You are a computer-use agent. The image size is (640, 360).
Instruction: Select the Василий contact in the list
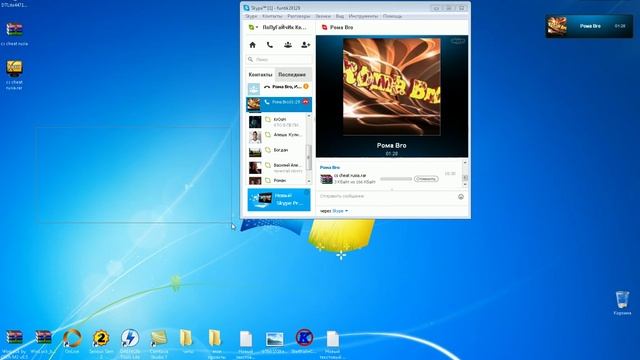tap(276, 167)
